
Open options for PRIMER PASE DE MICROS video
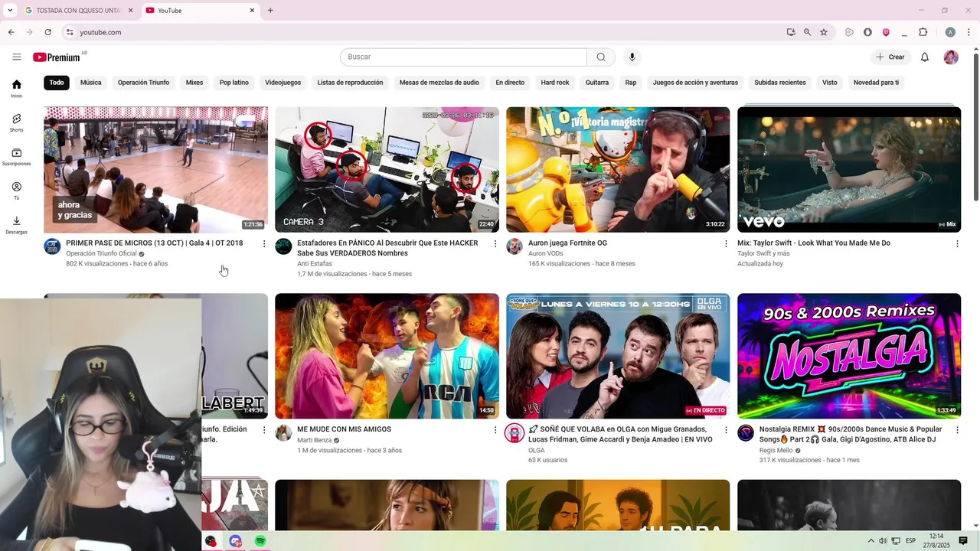coord(264,244)
